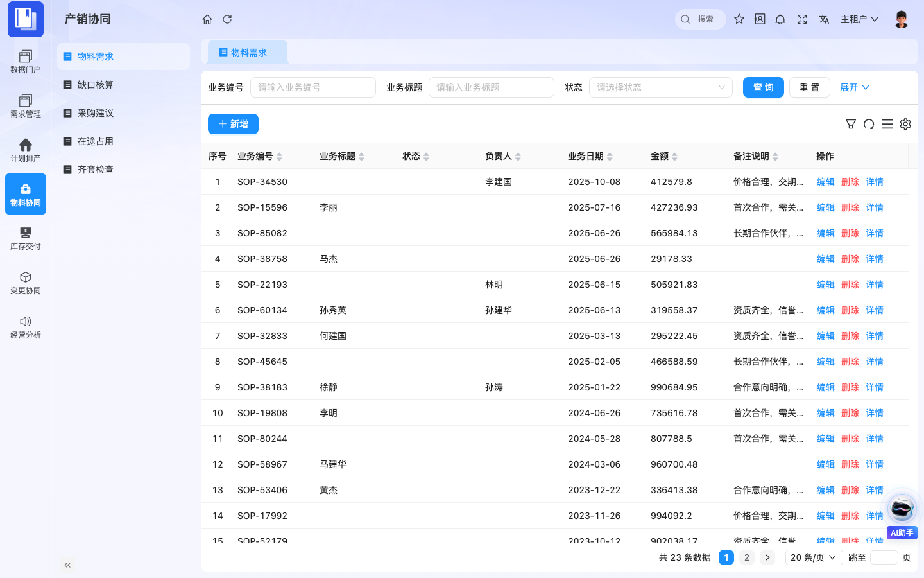924x578 pixels.
Task: Open the AI助手 floating assistant
Action: [x=902, y=516]
